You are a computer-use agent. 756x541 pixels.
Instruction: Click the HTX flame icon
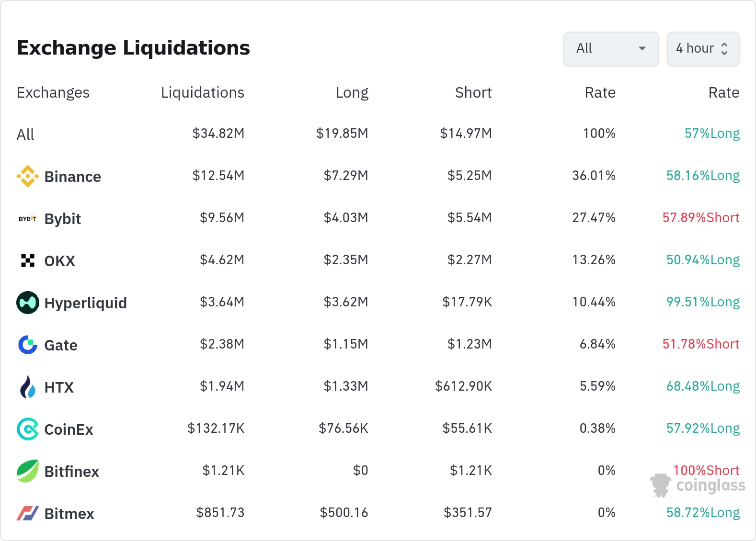tap(28, 387)
